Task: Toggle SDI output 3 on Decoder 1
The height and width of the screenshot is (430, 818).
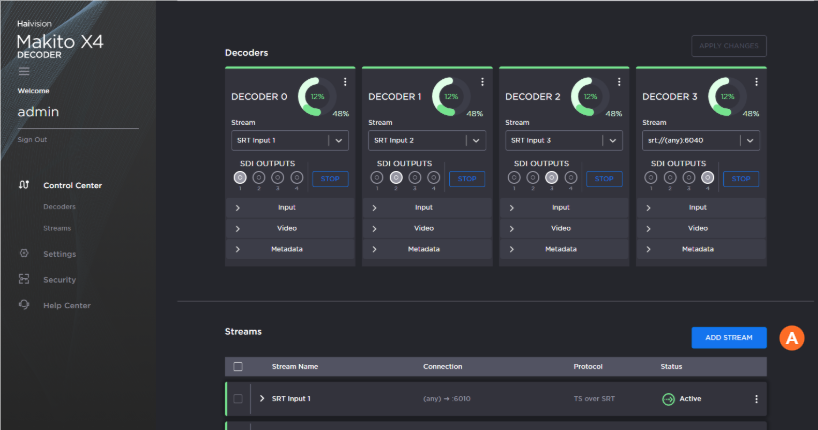Action: 415,178
